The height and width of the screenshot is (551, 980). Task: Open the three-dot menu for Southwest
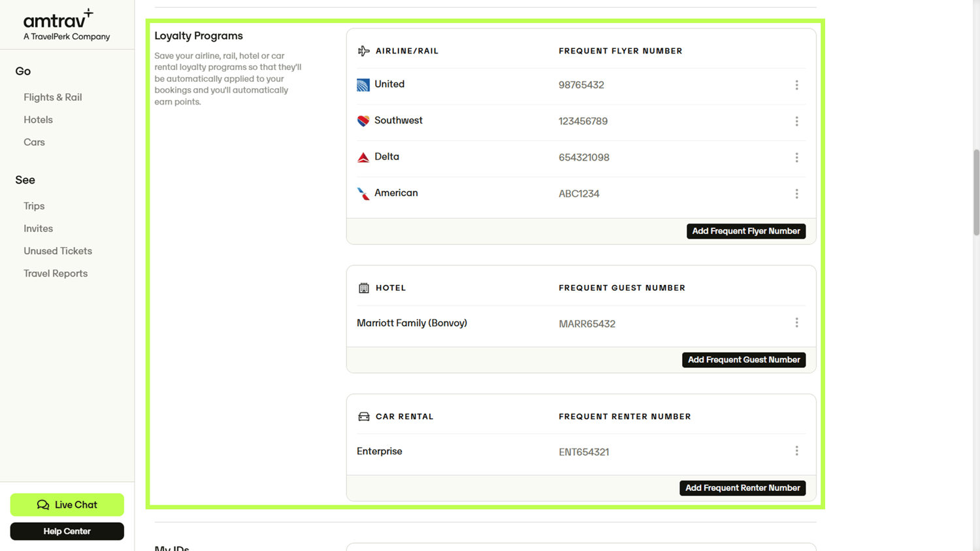click(796, 121)
